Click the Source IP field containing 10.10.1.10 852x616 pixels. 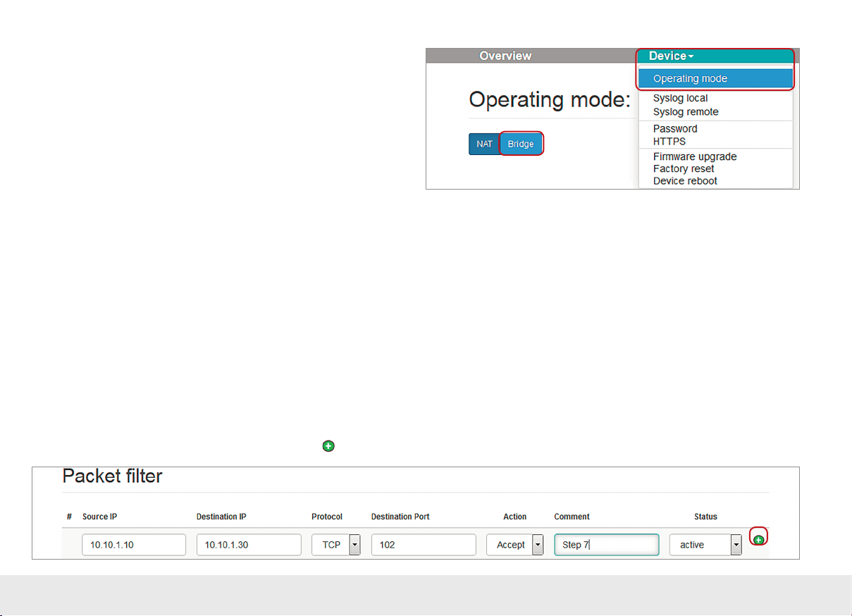coord(134,545)
